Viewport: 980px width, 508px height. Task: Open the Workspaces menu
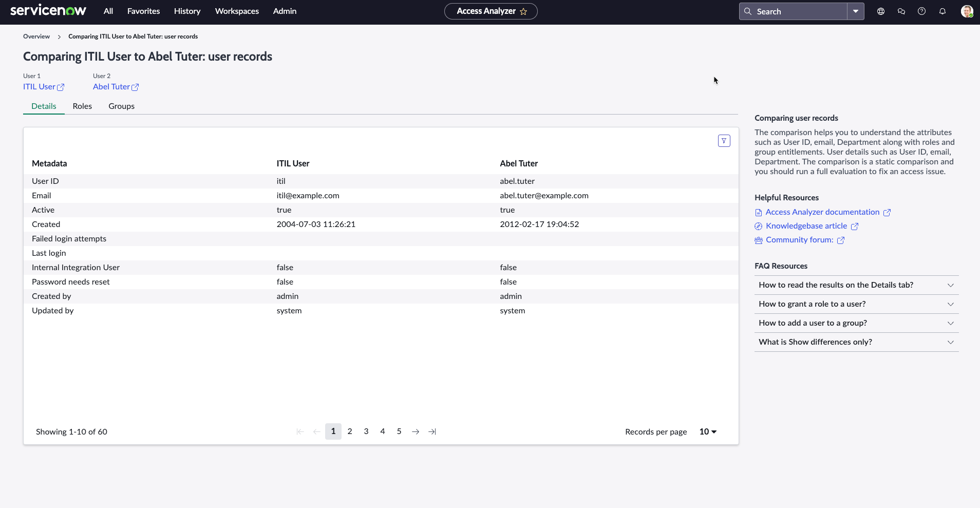coord(237,11)
